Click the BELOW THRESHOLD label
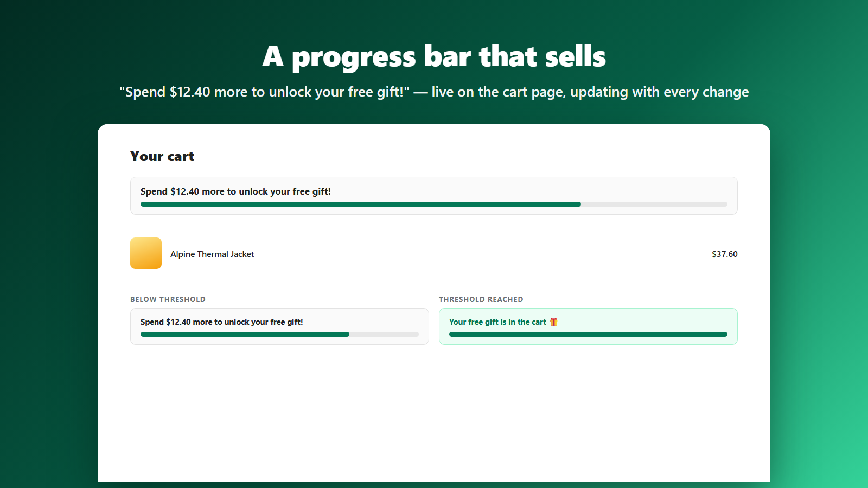This screenshot has height=488, width=868. tap(168, 299)
